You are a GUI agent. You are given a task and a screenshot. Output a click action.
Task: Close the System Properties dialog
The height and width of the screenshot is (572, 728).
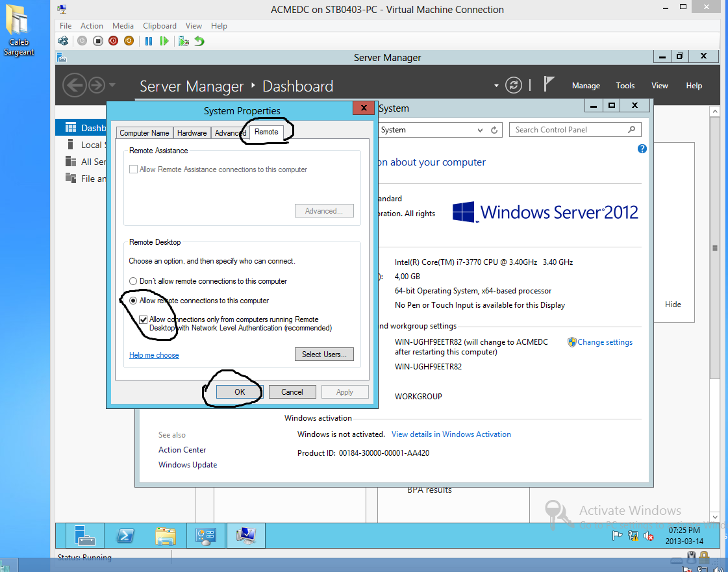coord(364,108)
